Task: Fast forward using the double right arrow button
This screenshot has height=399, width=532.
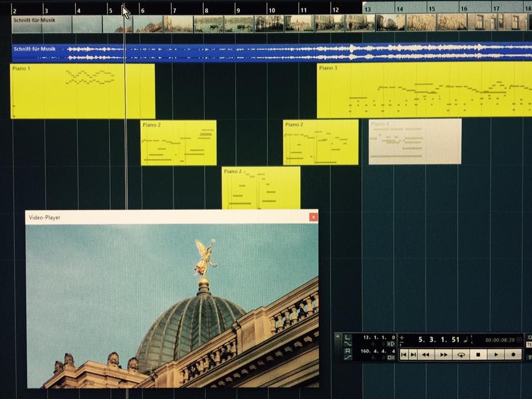Action: [443, 355]
